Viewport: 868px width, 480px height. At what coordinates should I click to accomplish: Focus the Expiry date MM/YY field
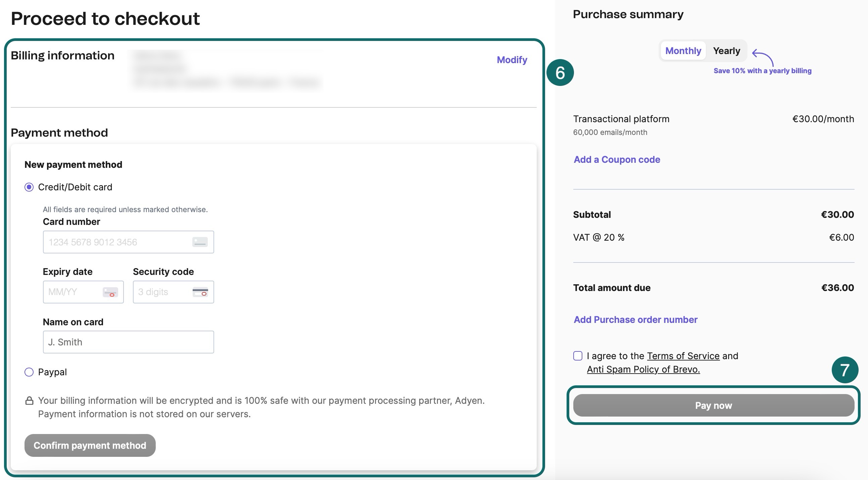click(83, 292)
